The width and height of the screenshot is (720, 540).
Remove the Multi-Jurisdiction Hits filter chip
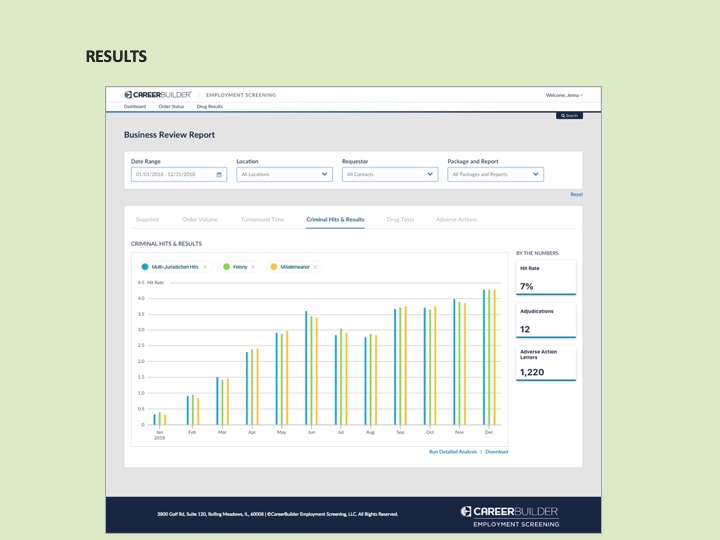205,267
